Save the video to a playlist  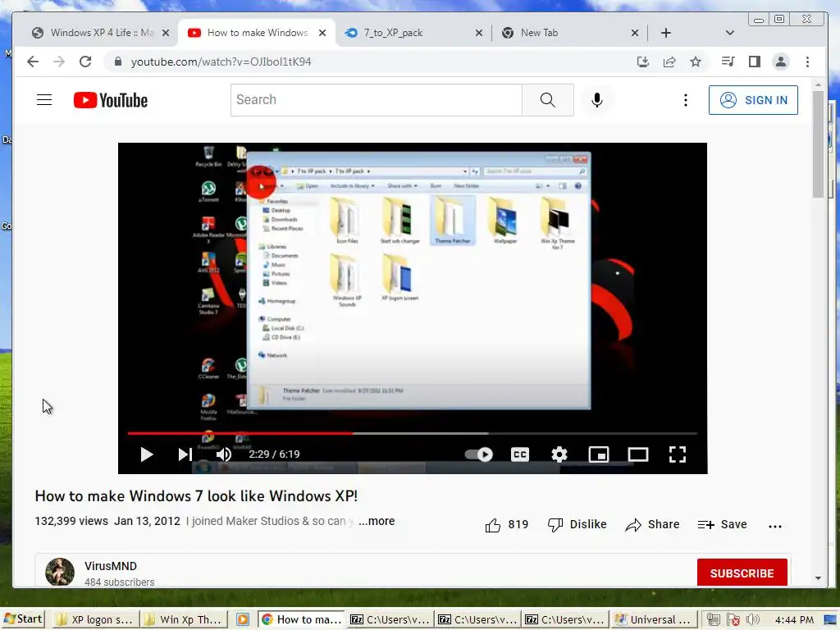click(722, 524)
